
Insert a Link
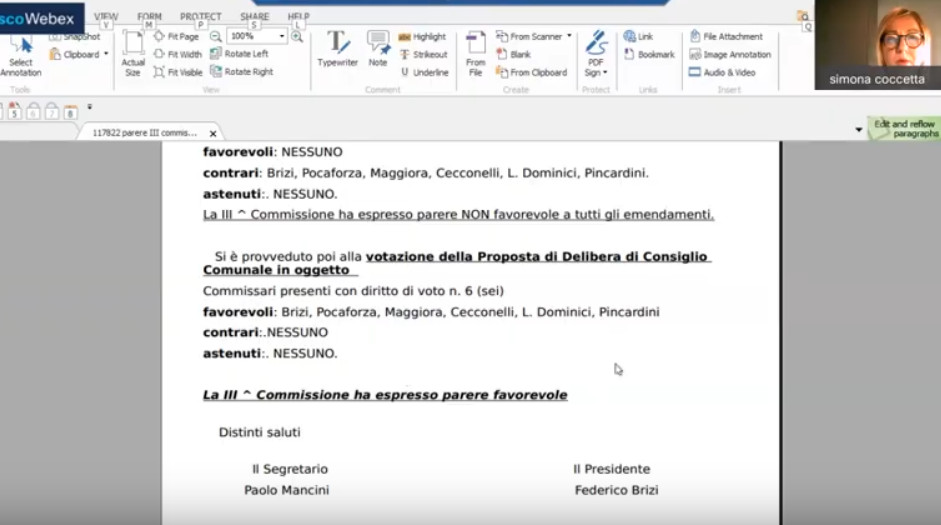point(638,37)
